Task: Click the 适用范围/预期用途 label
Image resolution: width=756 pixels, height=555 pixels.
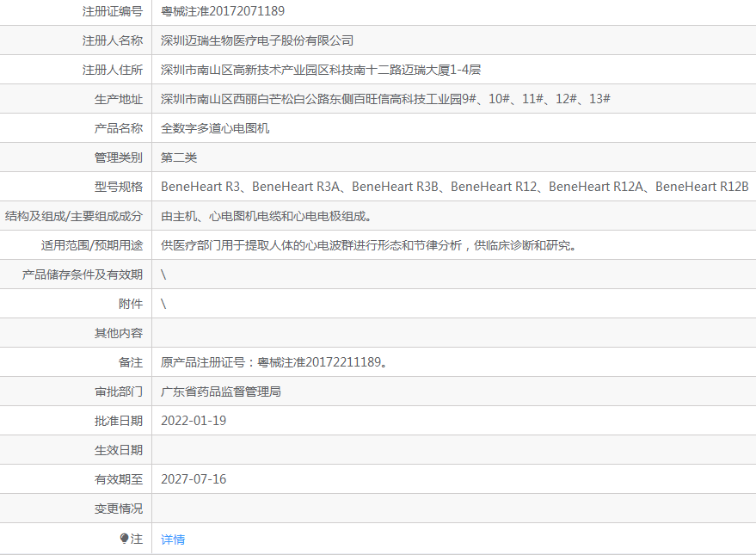Action: [92, 245]
